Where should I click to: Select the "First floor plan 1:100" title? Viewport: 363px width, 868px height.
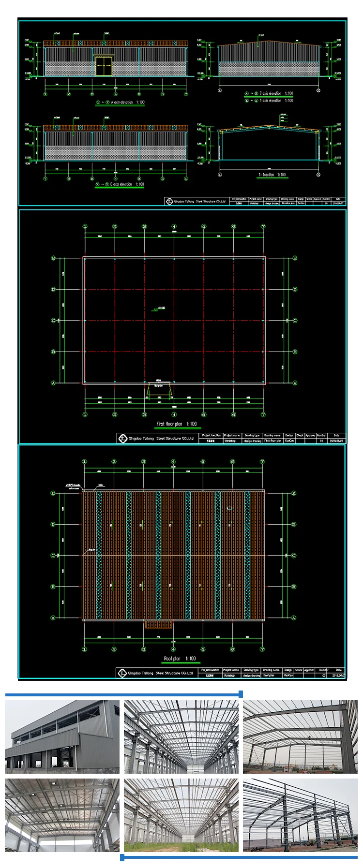pyautogui.click(x=177, y=424)
